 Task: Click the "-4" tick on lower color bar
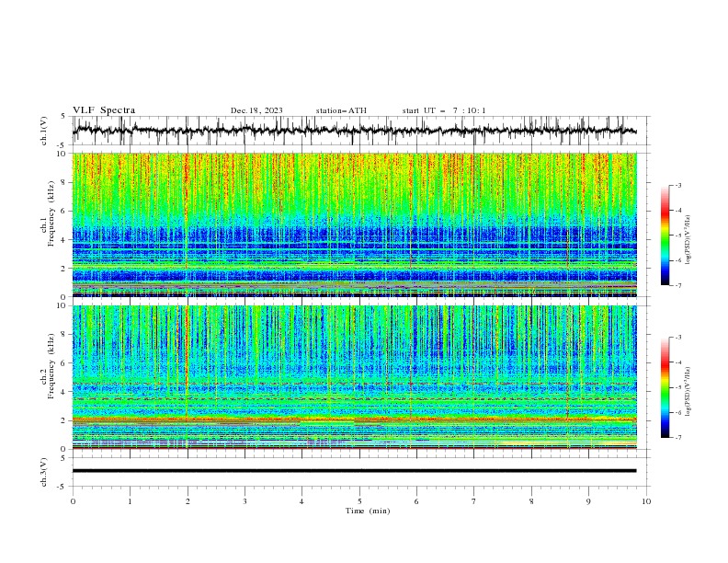pyautogui.click(x=677, y=362)
